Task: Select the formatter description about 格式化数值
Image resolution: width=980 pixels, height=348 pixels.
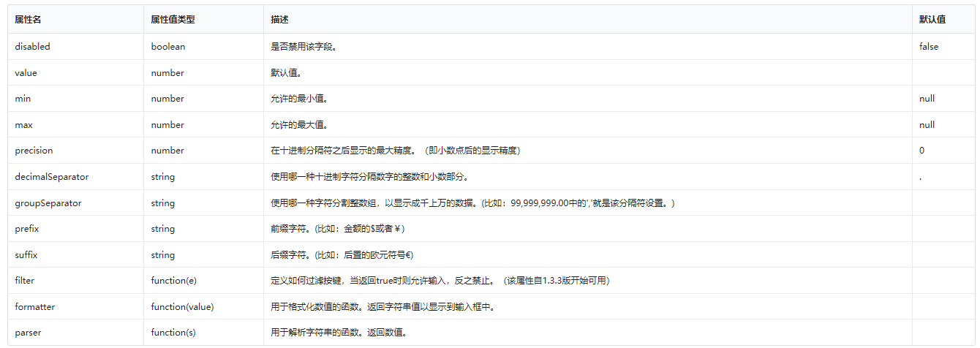Action: 383,306
